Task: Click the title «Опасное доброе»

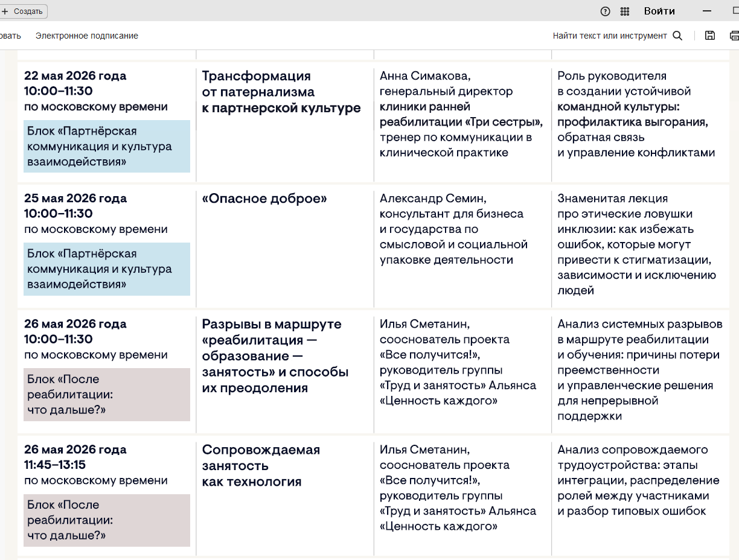Action: [x=264, y=199]
